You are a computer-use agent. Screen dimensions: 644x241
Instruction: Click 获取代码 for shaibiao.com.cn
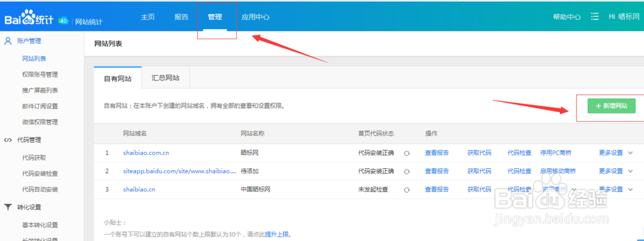point(479,153)
